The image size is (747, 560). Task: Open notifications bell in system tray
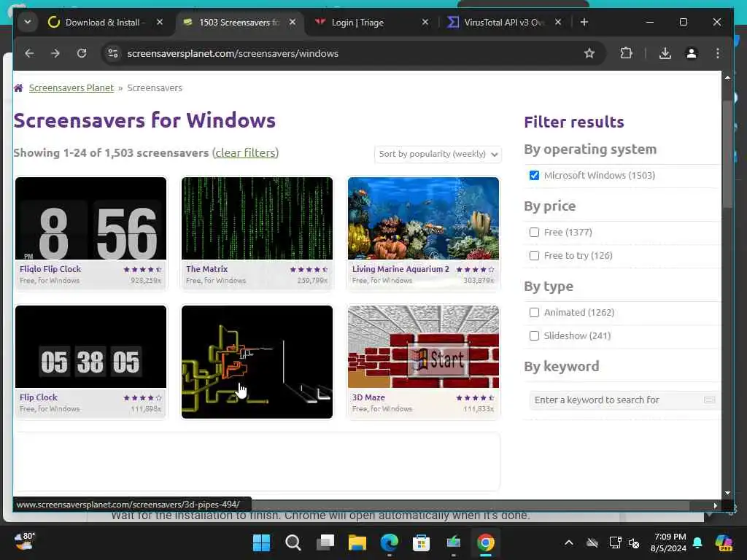pos(697,542)
